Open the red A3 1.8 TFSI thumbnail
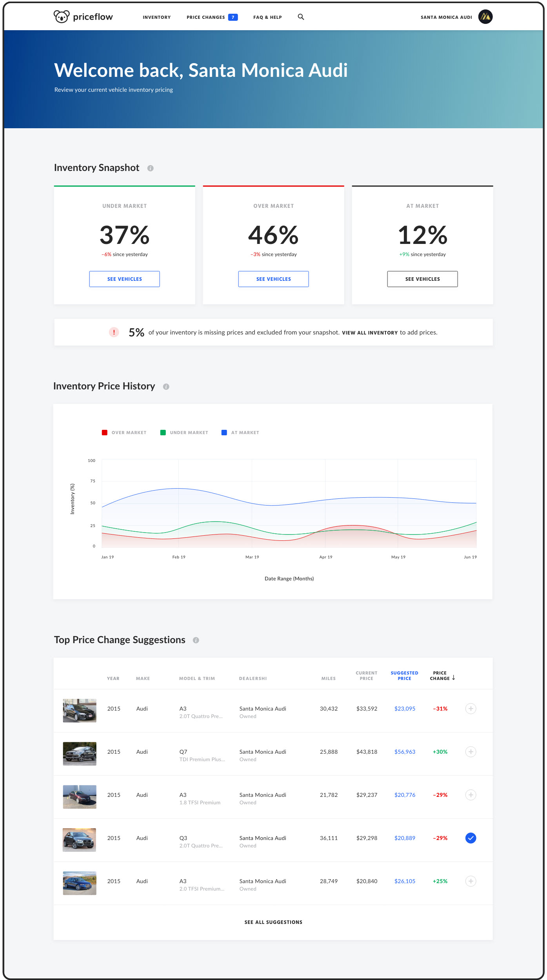The width and height of the screenshot is (547, 980). [80, 797]
